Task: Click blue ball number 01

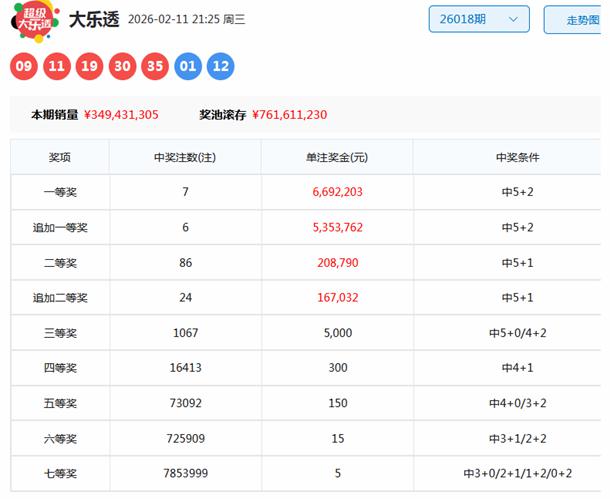Action: coord(188,67)
